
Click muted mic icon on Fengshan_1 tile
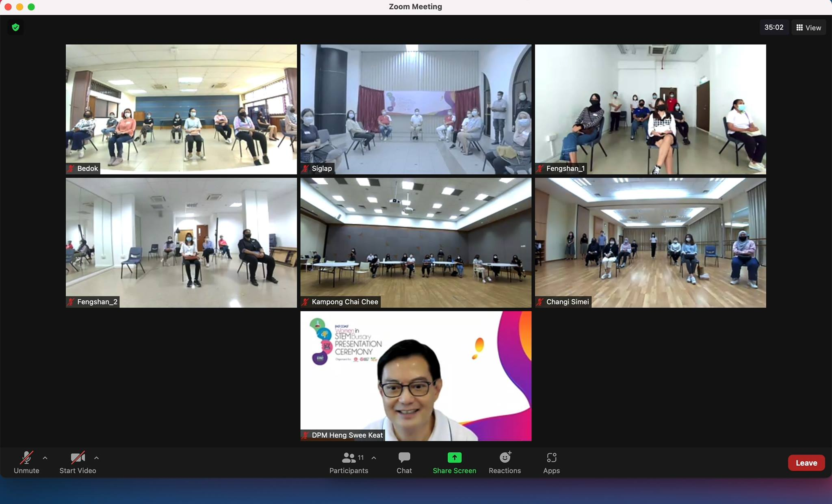point(540,168)
